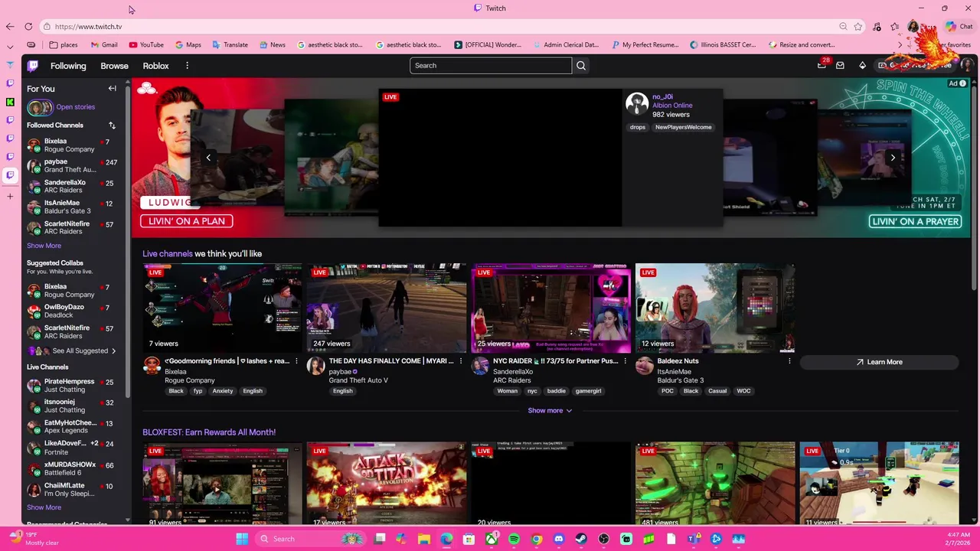Open the more options menu beside Roblox
980x551 pixels.
coord(187,66)
